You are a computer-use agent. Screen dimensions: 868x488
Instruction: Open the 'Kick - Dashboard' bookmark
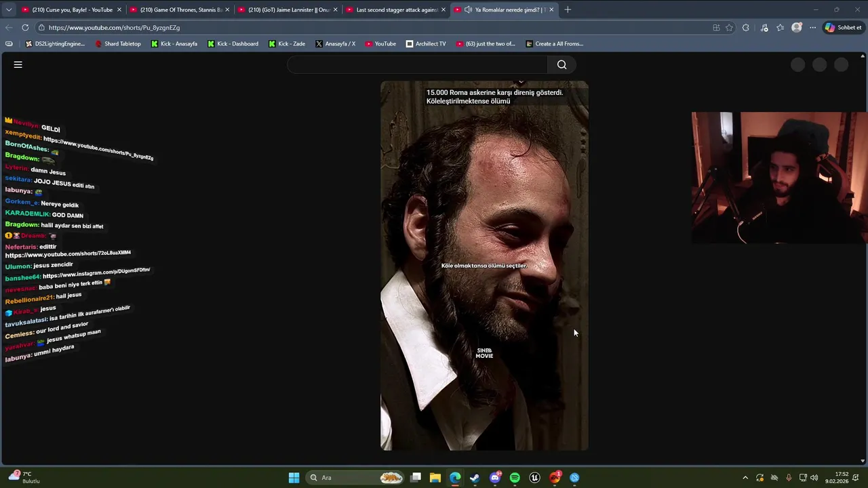[x=233, y=44]
